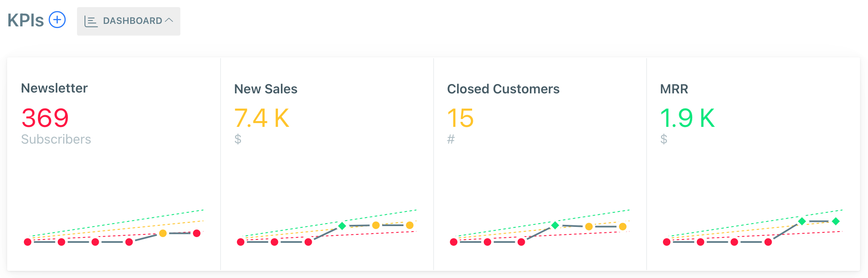Open the Newsletter KPI title
This screenshot has width=868, height=278.
pyautogui.click(x=54, y=88)
